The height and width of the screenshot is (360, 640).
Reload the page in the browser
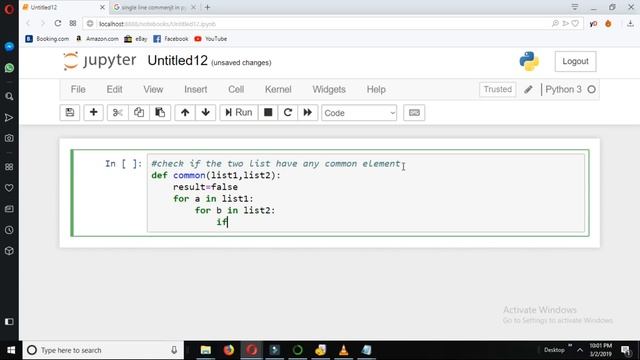(58, 23)
